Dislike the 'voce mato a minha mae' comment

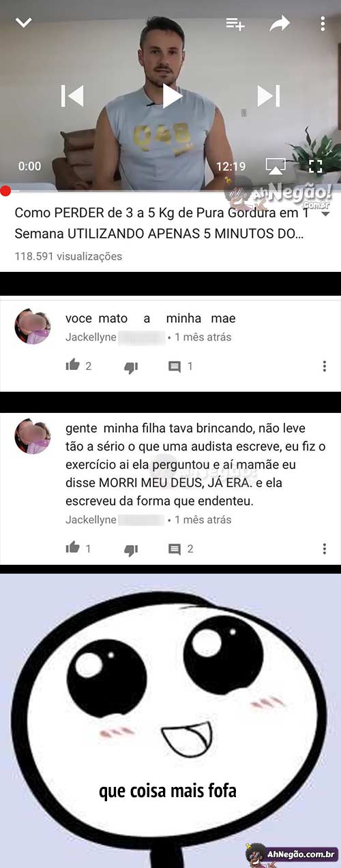131,367
